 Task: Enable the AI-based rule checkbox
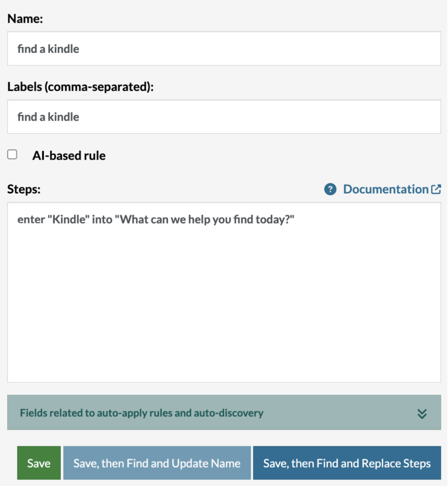tap(13, 154)
